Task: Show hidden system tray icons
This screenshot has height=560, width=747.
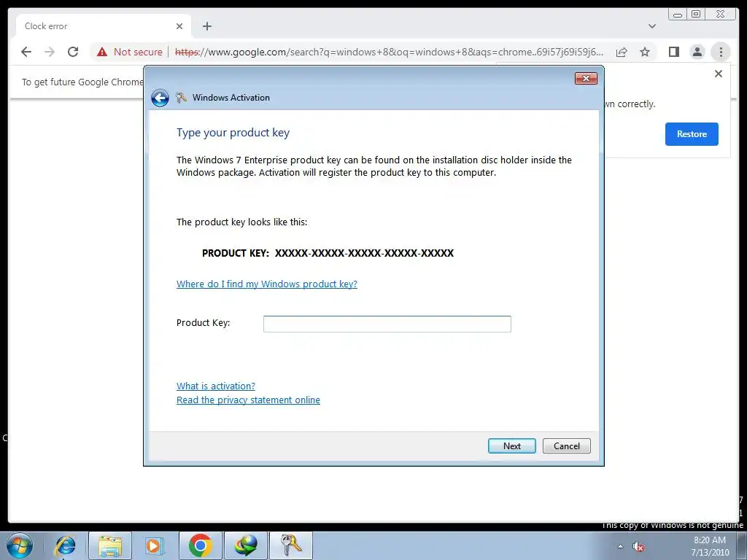Action: click(x=620, y=547)
